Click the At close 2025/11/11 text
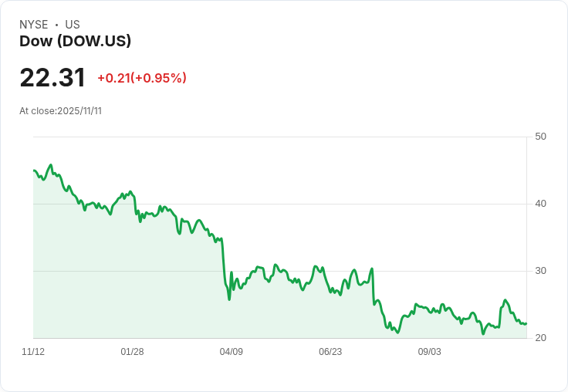Viewport: 568px width, 392px height. point(60,110)
